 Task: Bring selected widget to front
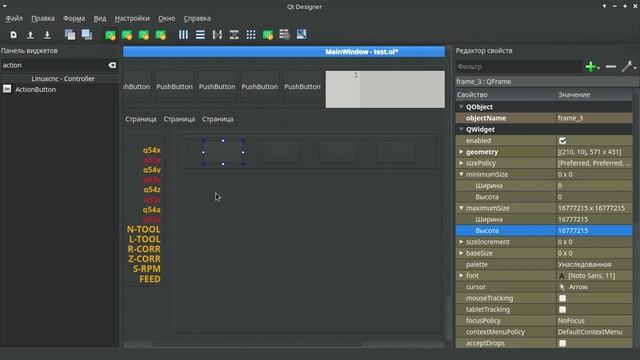[87, 35]
